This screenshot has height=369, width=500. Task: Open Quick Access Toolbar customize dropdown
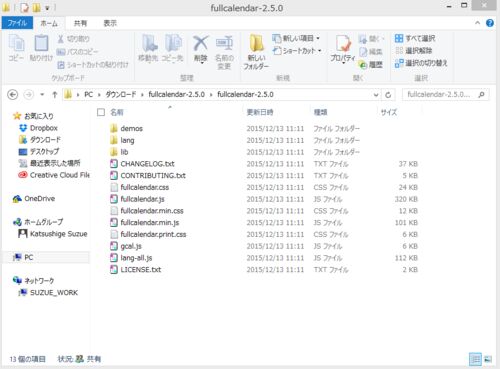(x=48, y=7)
